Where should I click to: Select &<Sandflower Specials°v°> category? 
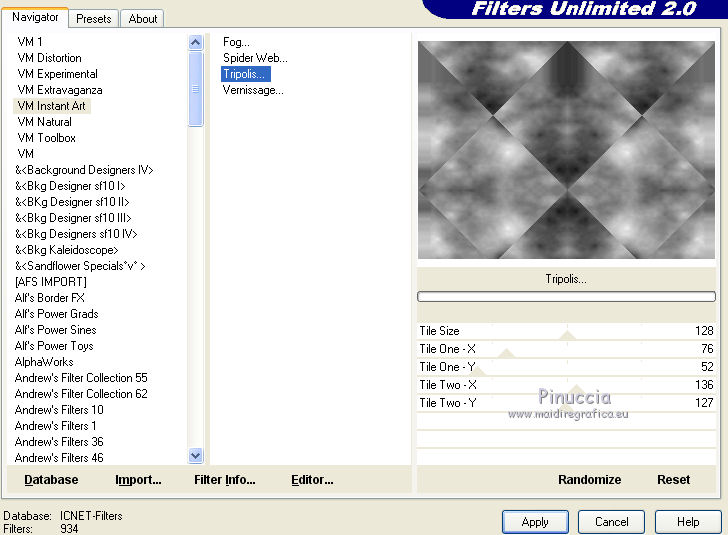coord(80,266)
